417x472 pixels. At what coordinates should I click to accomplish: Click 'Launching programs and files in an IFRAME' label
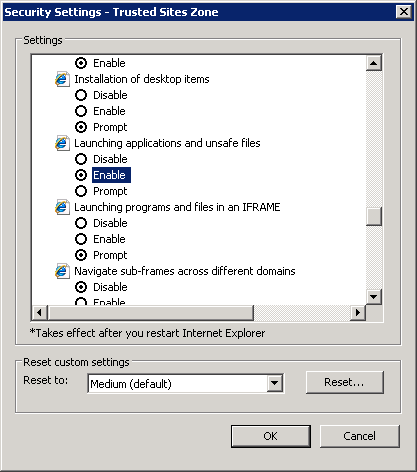[177, 207]
